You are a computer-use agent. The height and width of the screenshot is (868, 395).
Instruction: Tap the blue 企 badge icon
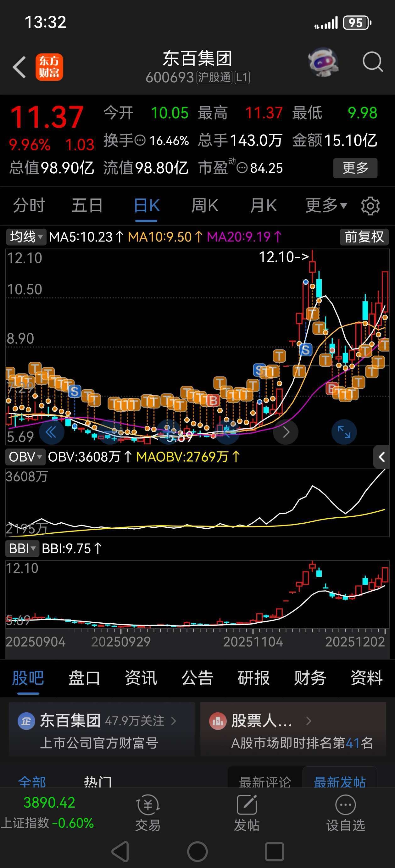point(26,721)
